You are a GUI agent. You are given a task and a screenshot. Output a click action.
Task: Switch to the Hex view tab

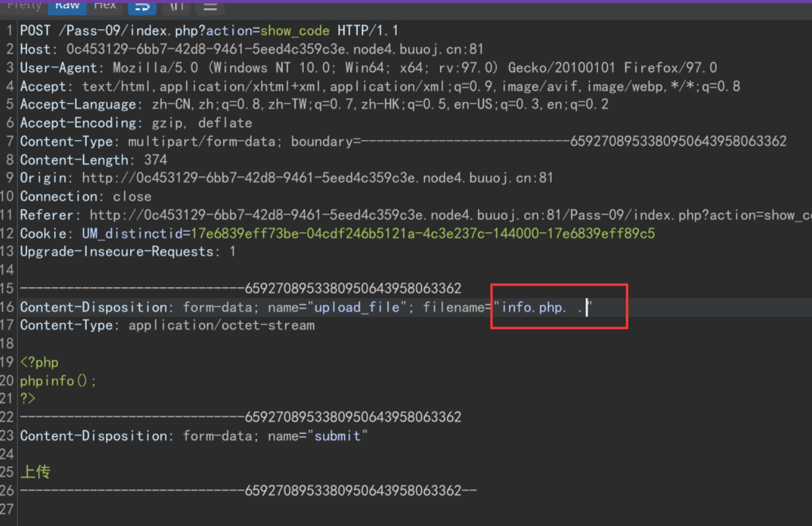click(105, 6)
